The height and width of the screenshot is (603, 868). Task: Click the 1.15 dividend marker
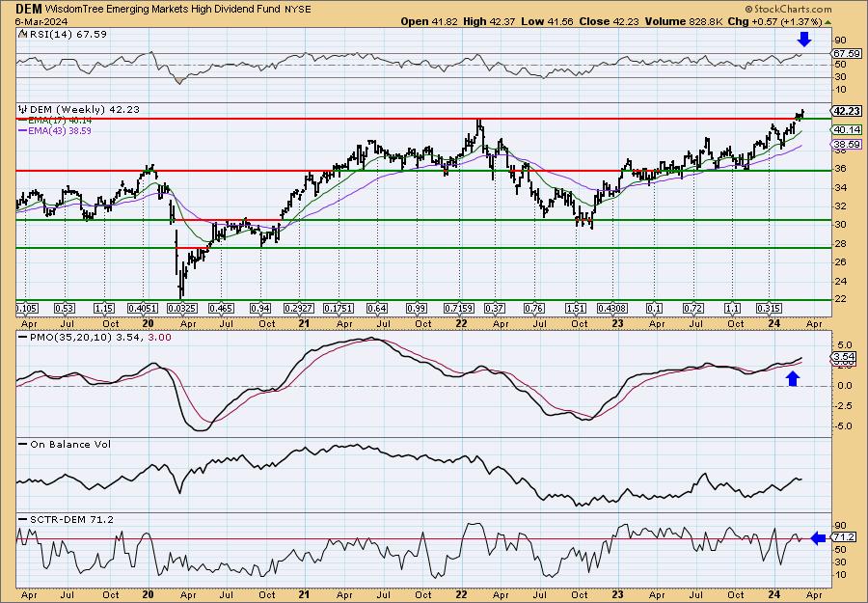click(104, 309)
